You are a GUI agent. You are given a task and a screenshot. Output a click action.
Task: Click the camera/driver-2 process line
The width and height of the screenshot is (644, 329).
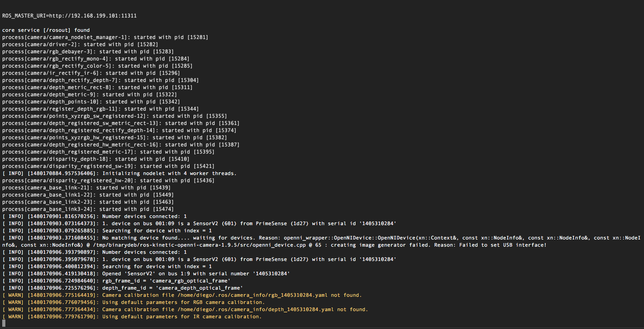(x=80, y=44)
